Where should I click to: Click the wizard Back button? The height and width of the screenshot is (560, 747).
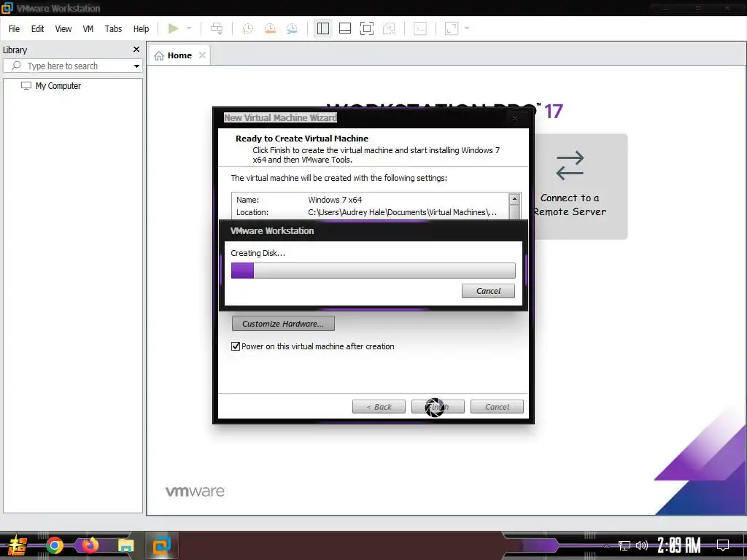[x=379, y=407]
